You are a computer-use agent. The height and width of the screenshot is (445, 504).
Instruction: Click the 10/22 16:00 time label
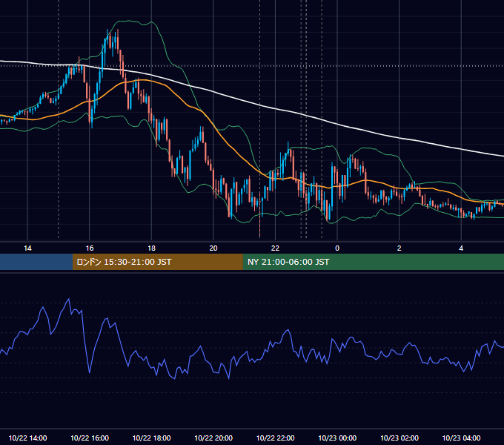90,438
